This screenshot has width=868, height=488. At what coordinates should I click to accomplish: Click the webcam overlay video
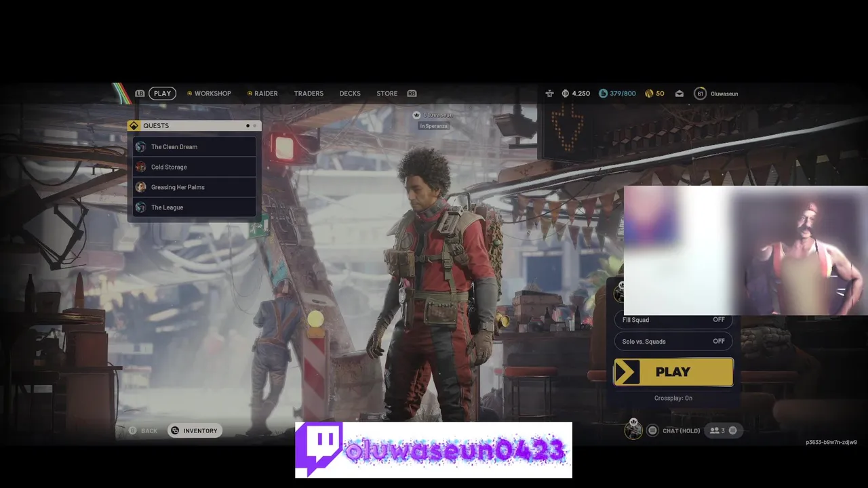coord(746,250)
